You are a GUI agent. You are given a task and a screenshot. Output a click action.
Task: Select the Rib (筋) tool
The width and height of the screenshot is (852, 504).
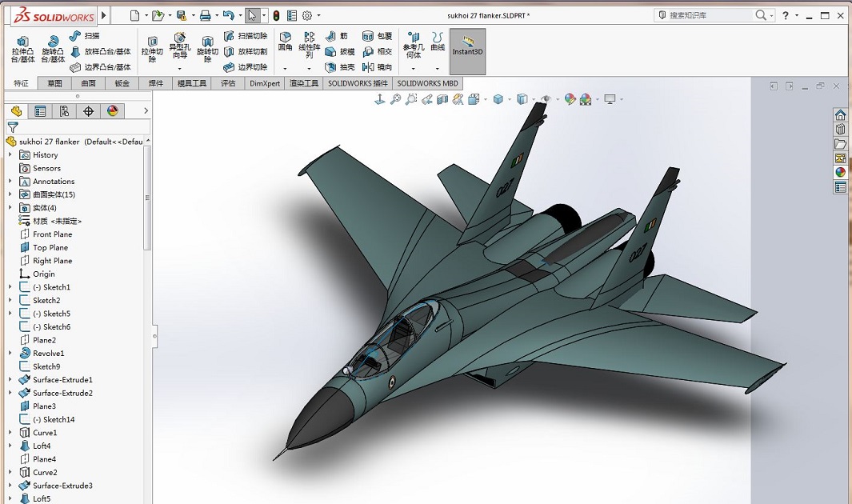pos(336,36)
